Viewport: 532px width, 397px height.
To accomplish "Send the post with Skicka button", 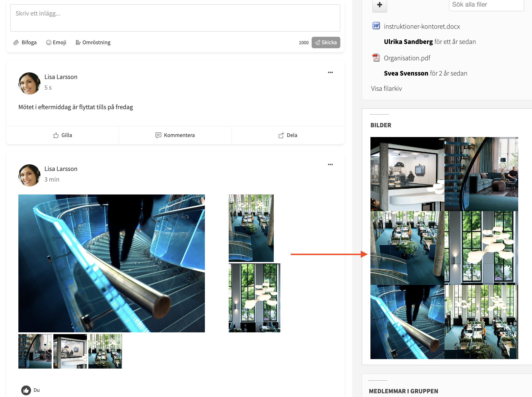I will tap(326, 43).
